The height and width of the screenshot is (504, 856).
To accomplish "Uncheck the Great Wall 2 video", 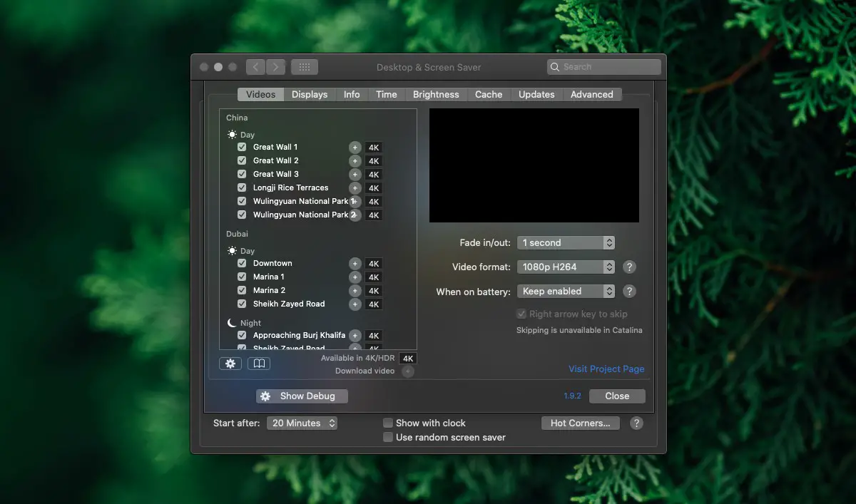I will click(x=242, y=160).
